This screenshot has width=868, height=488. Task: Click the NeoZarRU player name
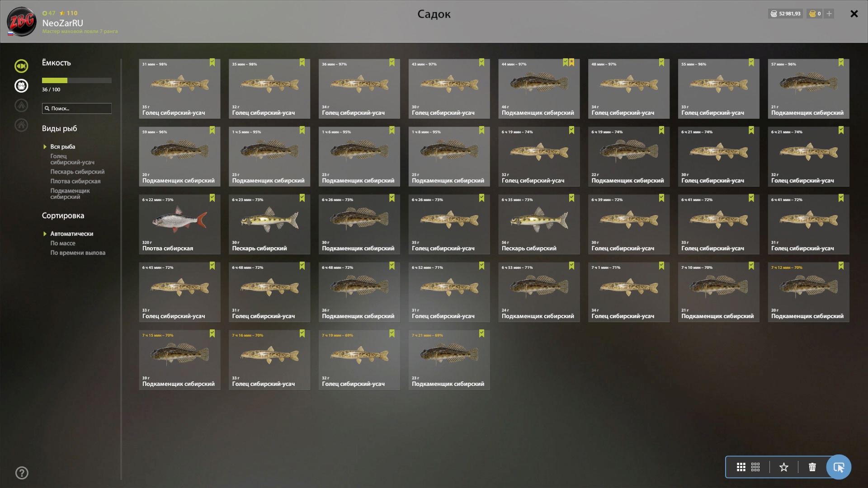tap(63, 23)
